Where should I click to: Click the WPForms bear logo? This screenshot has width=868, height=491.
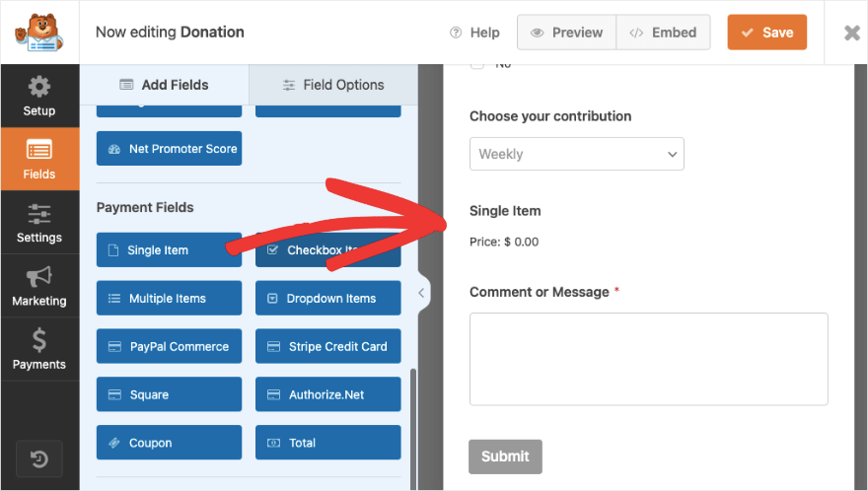click(39, 33)
